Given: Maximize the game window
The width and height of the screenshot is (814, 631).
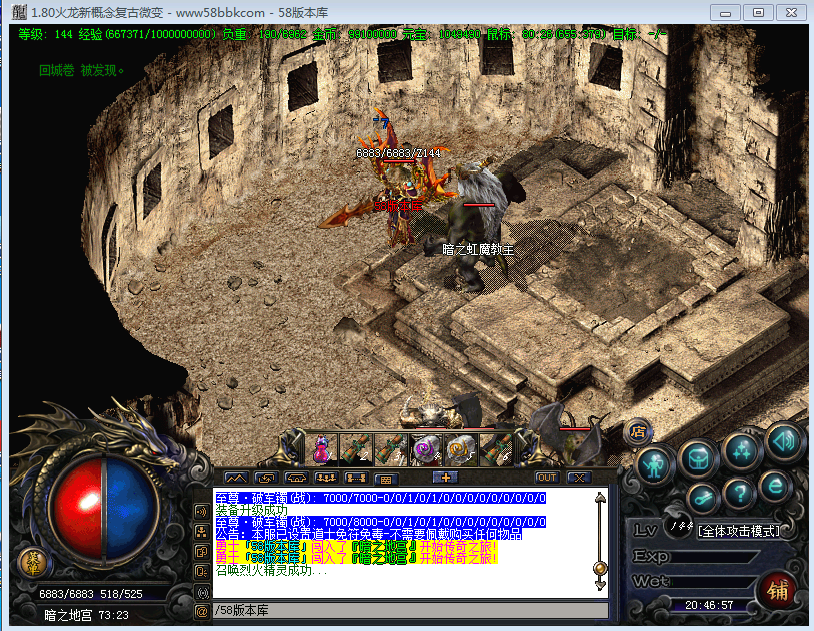Looking at the screenshot, I should [758, 12].
